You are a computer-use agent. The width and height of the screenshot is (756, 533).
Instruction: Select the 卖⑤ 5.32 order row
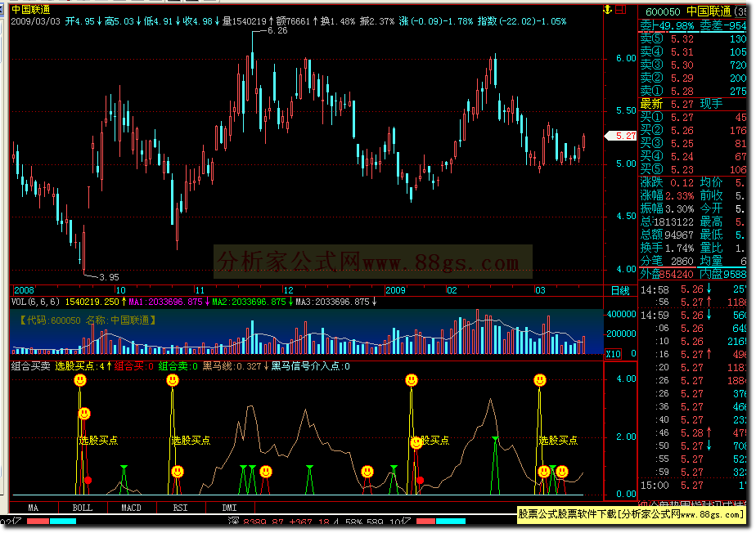(693, 39)
